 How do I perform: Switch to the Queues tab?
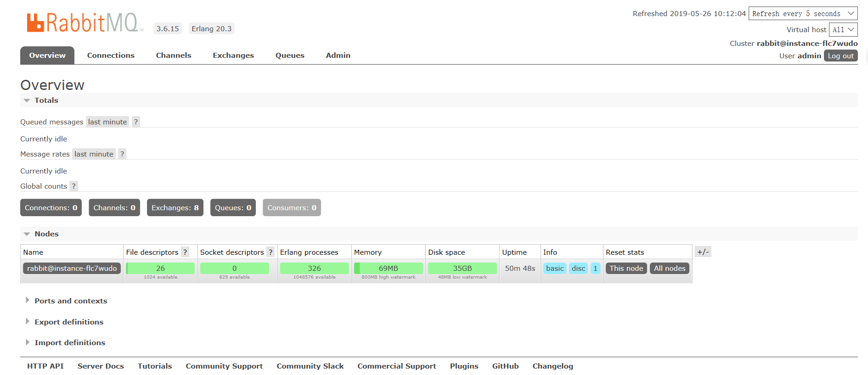click(290, 55)
